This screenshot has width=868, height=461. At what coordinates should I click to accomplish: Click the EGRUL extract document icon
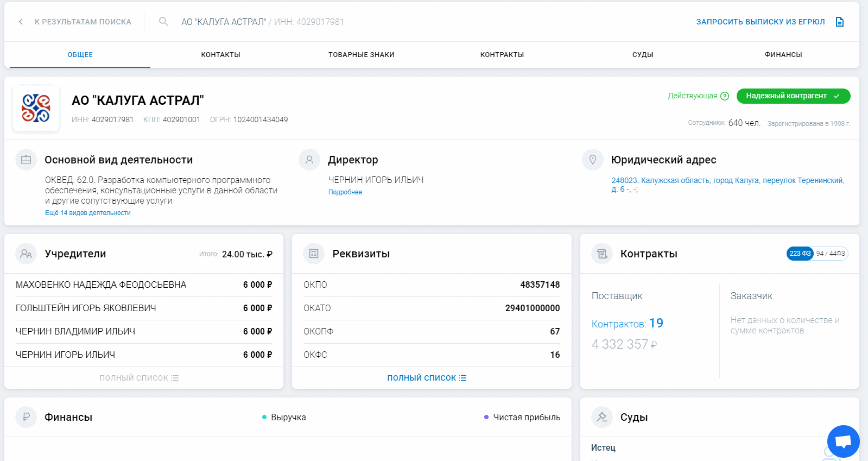point(840,22)
